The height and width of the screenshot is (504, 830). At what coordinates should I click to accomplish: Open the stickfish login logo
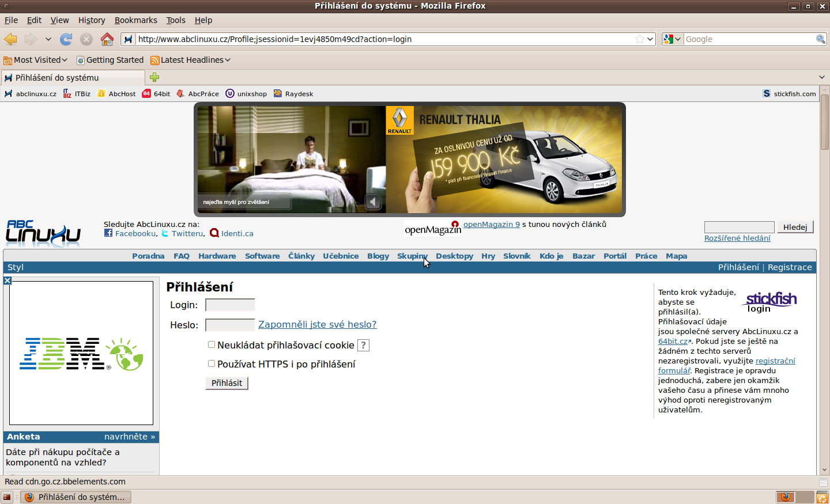point(771,301)
